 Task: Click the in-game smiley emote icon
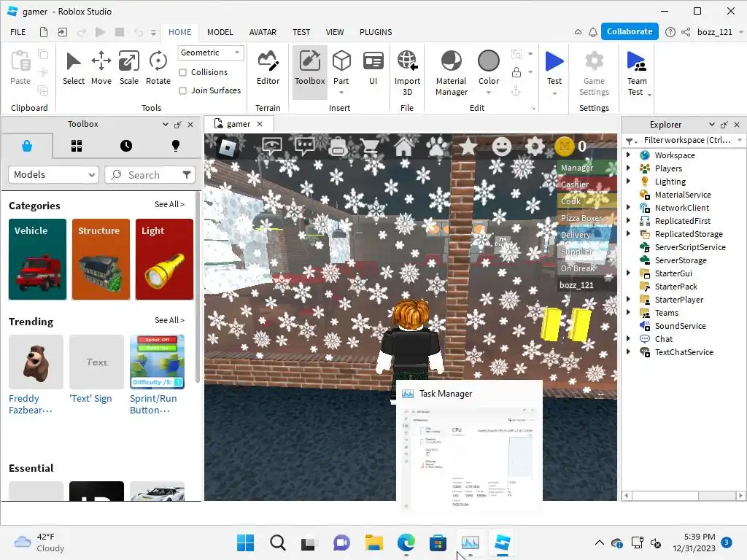coord(502,146)
